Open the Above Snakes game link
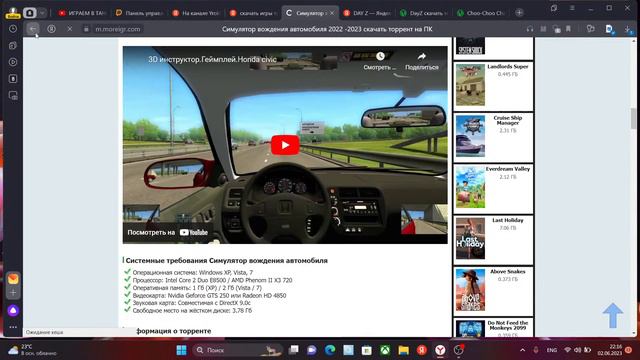The image size is (640, 360). pos(507,271)
